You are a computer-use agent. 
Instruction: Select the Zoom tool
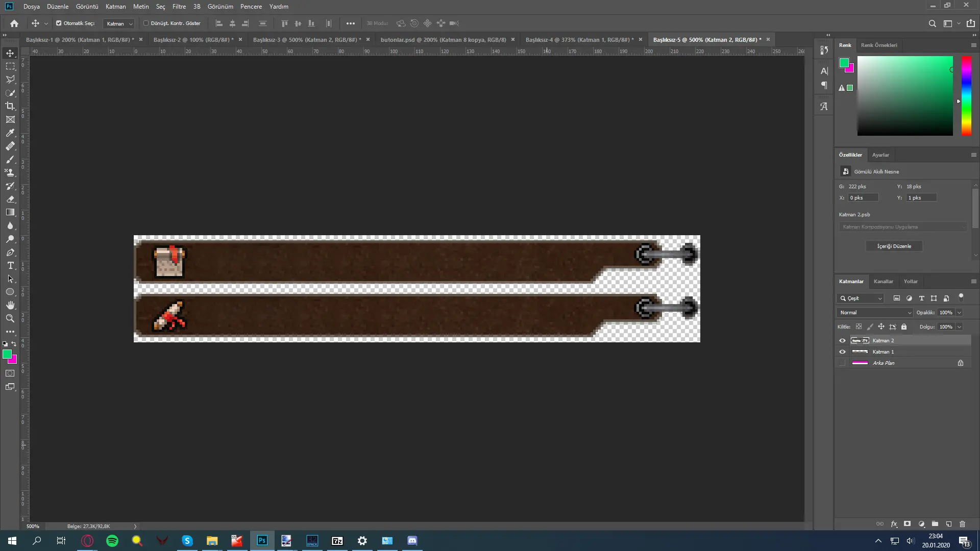pyautogui.click(x=10, y=317)
